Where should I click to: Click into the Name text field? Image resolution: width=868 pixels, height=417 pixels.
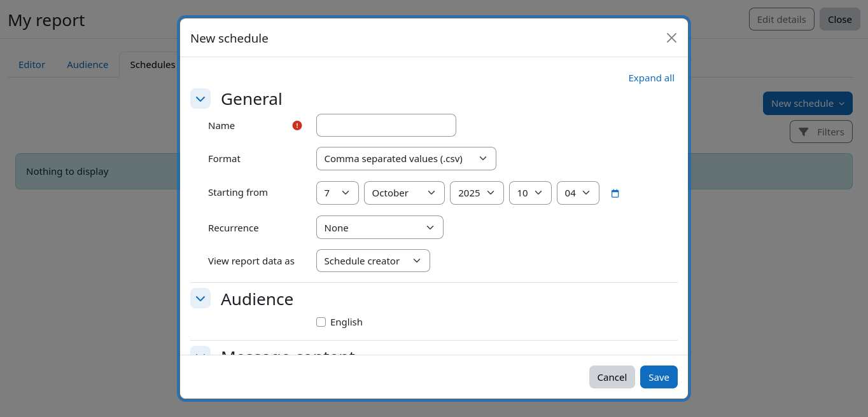[x=386, y=125]
